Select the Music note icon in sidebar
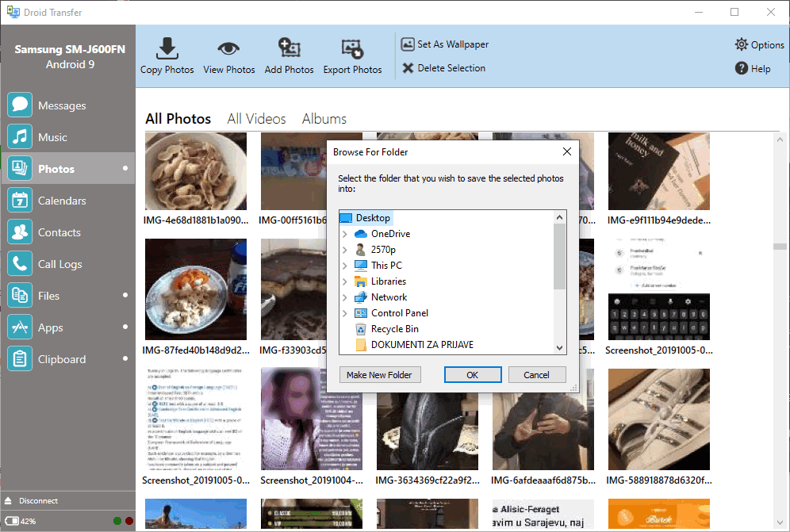This screenshot has width=790, height=532. (x=20, y=136)
